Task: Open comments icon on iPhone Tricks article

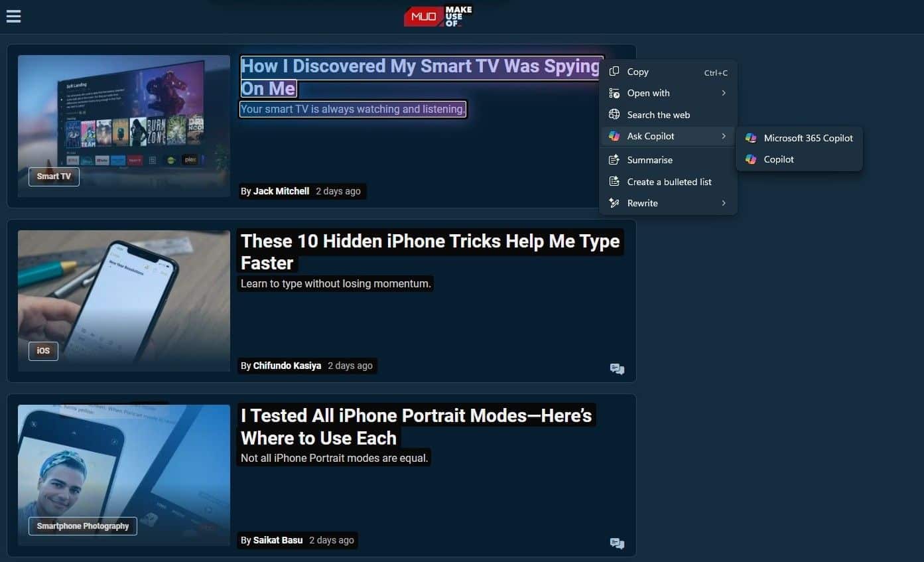Action: pos(617,369)
